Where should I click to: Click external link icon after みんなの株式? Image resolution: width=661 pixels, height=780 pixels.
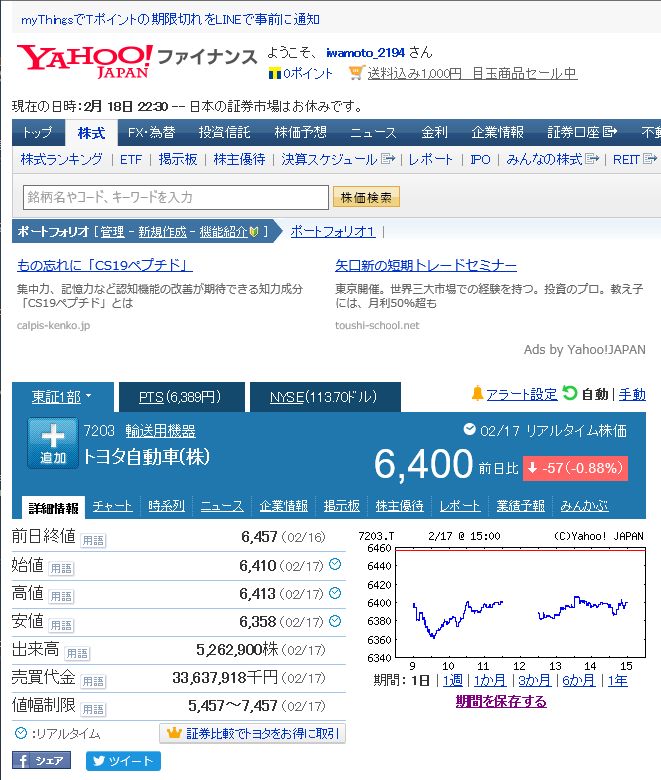pos(592,159)
